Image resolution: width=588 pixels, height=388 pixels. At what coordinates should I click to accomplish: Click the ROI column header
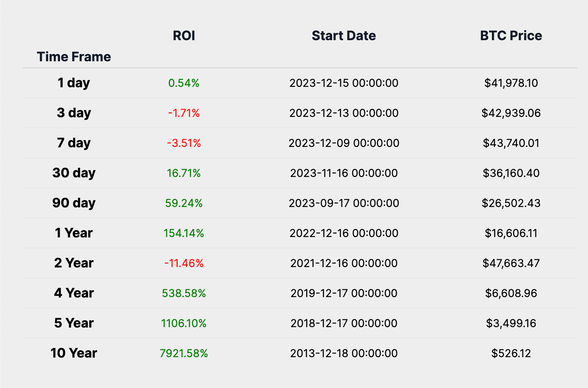tap(184, 36)
